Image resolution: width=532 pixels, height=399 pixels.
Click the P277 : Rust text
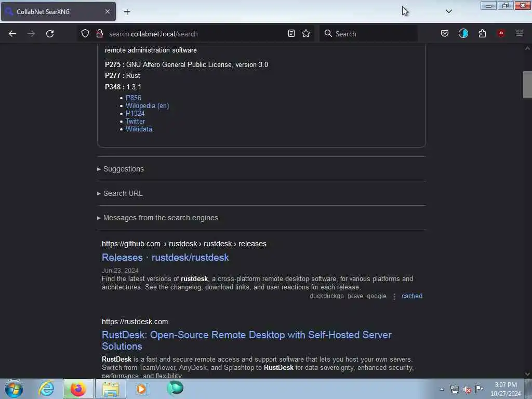click(123, 76)
